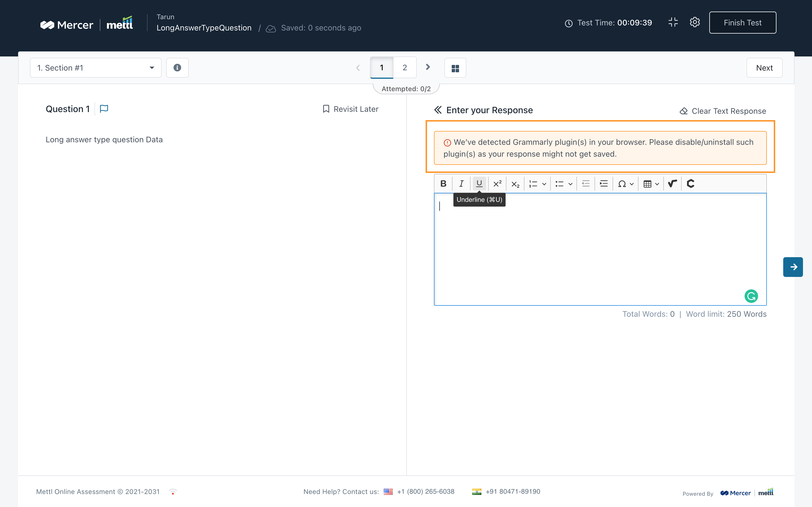Flag Question 1 with the flag icon
This screenshot has height=507, width=812.
pyautogui.click(x=104, y=109)
